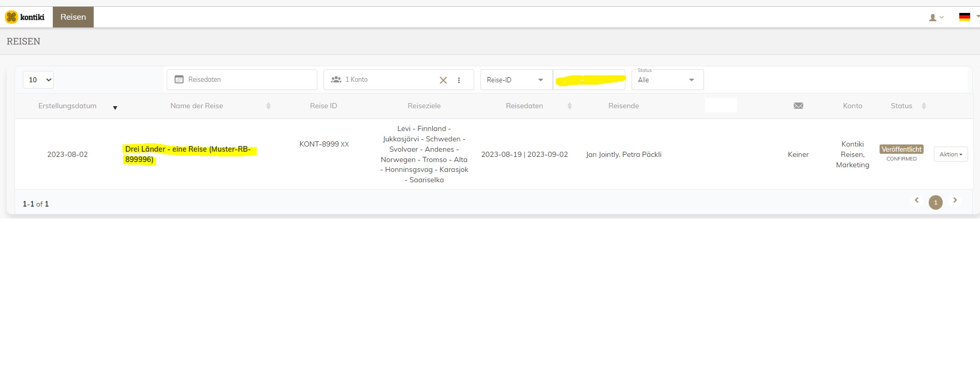Click the highlighted search text field
Viewport: 980px width, 378px height.
589,80
